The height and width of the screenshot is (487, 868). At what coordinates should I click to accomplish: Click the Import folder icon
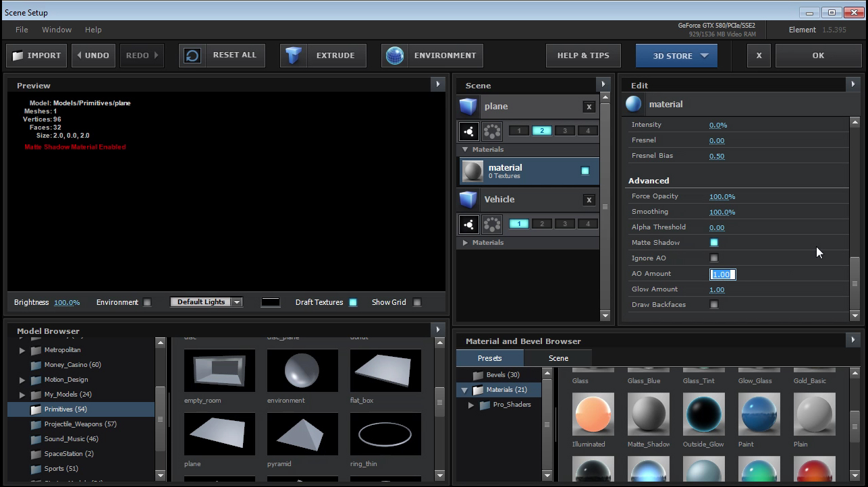pyautogui.click(x=18, y=55)
